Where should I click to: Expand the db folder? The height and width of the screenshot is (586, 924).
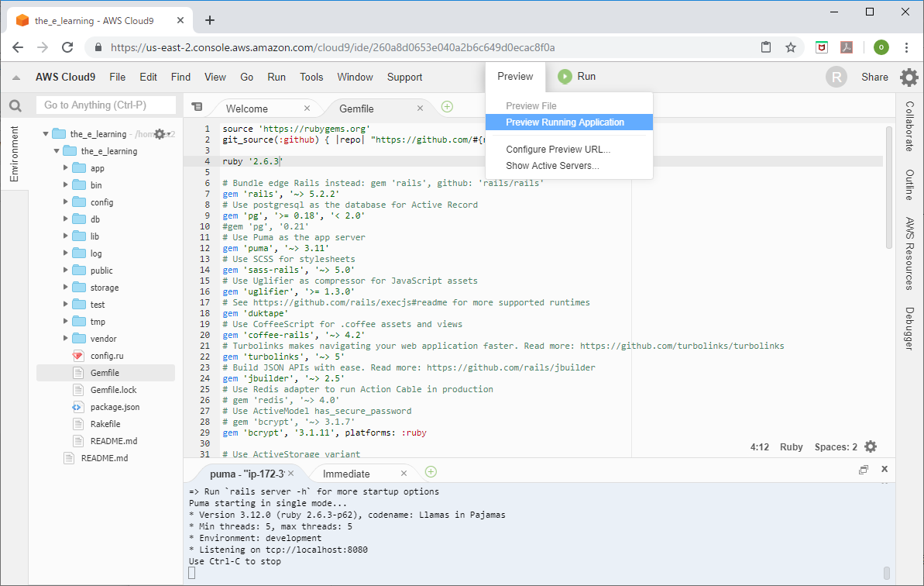click(65, 219)
